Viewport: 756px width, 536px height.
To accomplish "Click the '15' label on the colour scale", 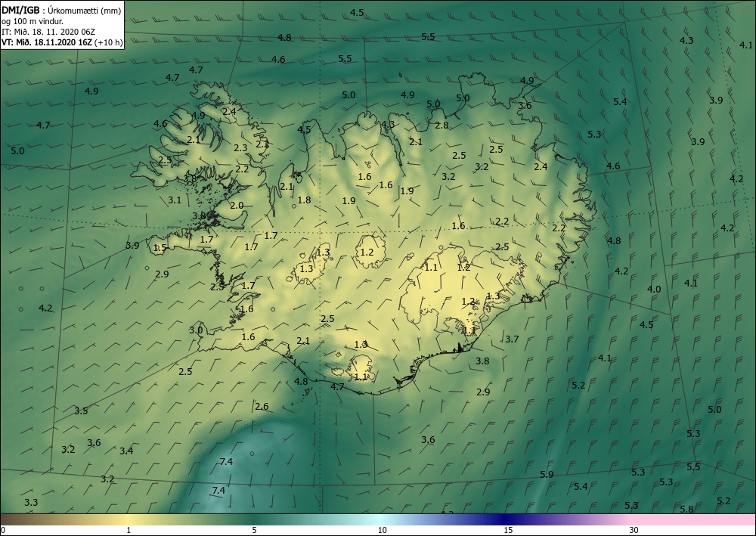I will 508,531.
